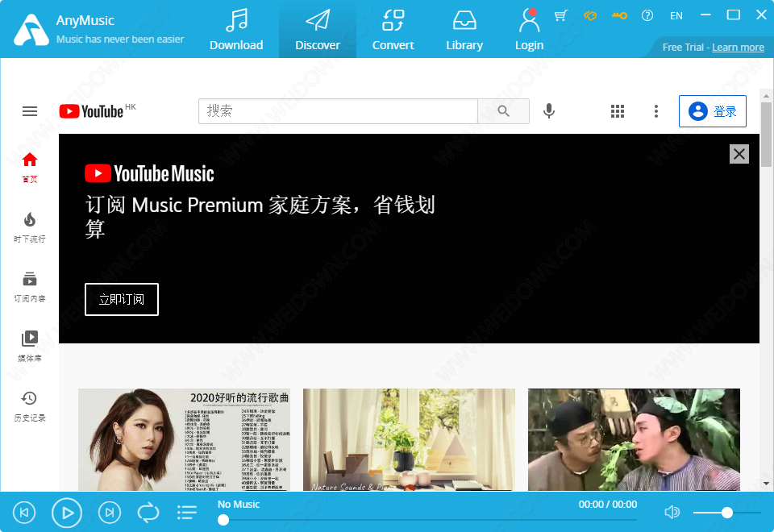This screenshot has width=774, height=532.
Task: Click the 登录 sign-in button
Action: point(712,111)
